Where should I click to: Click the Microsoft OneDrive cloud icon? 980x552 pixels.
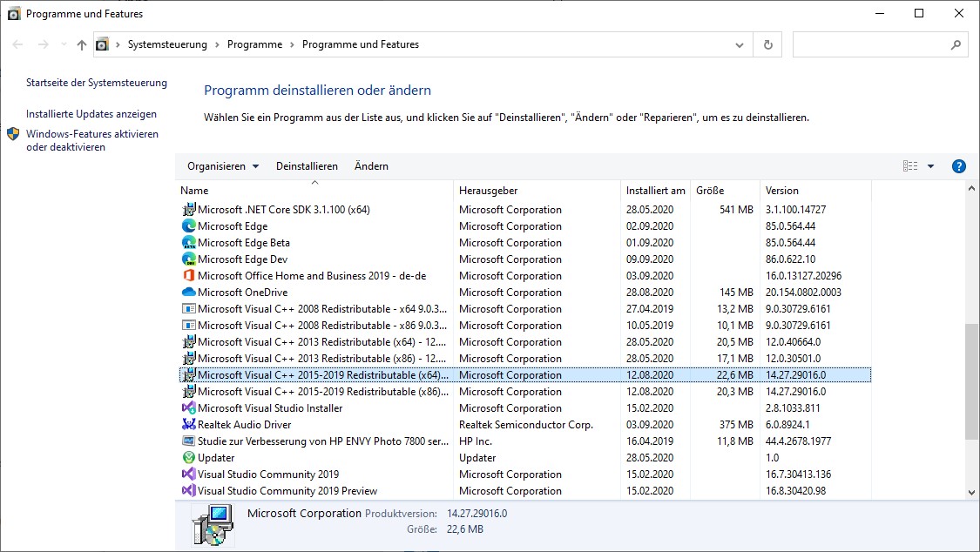189,293
